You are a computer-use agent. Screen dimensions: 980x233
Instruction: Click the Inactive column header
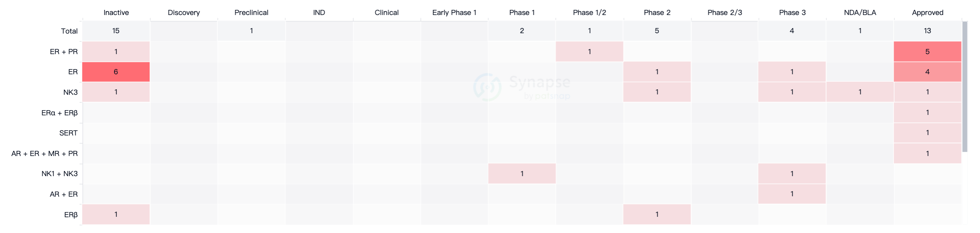116,13
